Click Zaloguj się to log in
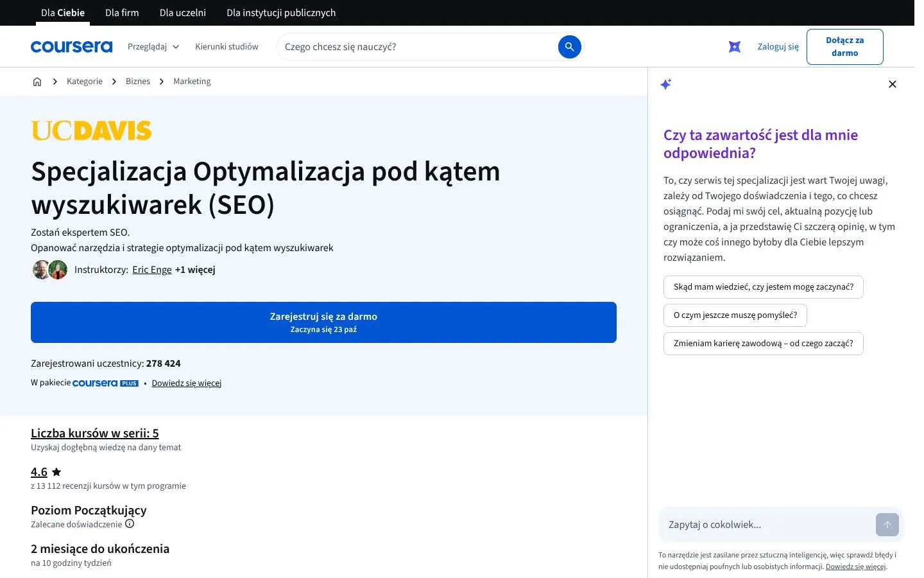The image size is (924, 578). point(778,47)
